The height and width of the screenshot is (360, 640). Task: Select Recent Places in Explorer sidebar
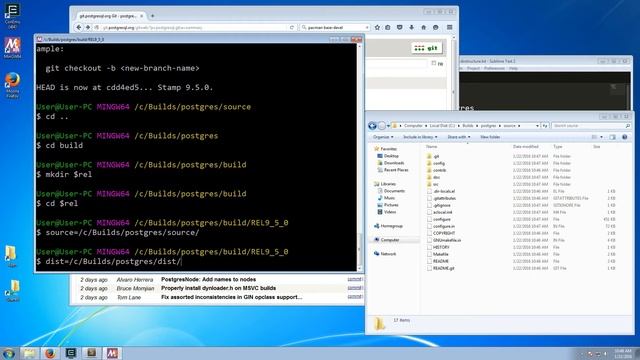click(x=392, y=170)
